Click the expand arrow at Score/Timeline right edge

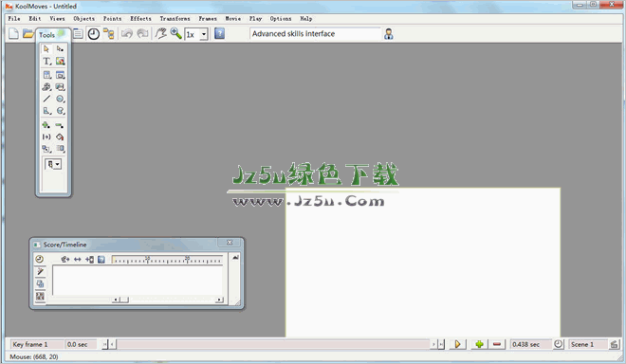click(235, 258)
